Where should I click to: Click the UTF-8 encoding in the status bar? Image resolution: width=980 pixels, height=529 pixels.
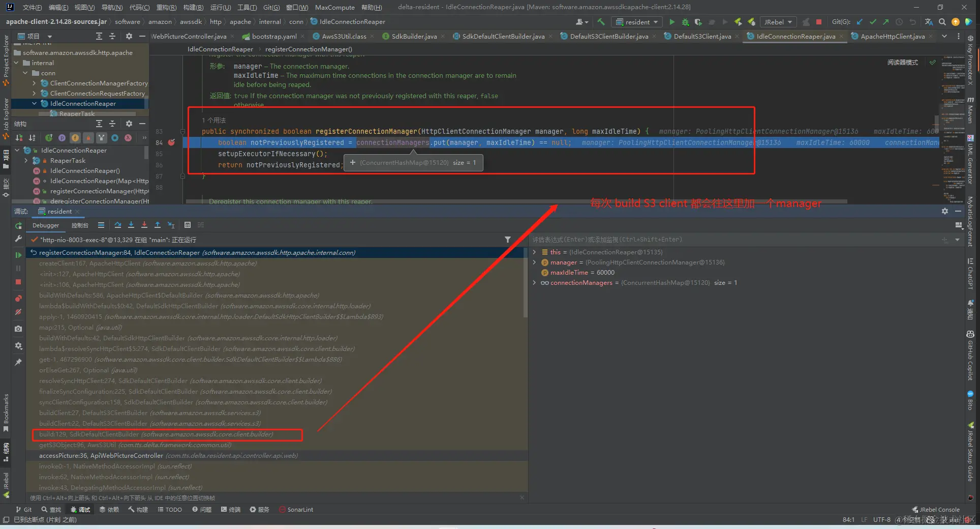881,519
